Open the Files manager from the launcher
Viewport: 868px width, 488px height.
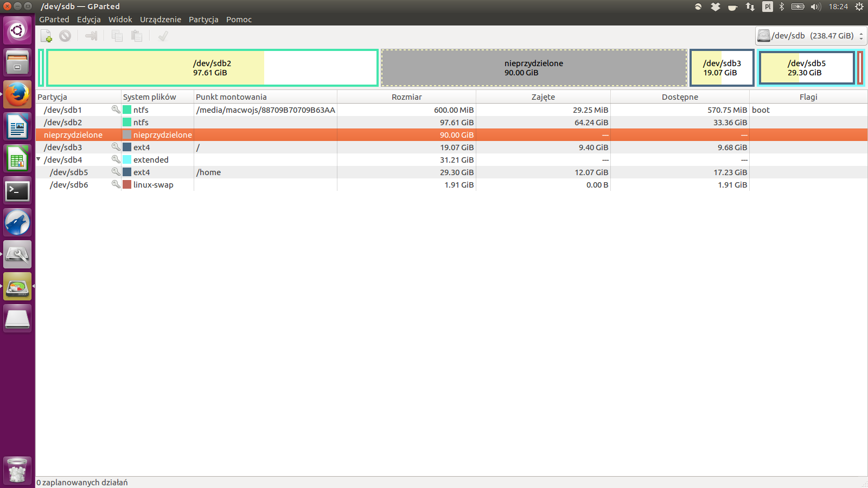coord(17,62)
